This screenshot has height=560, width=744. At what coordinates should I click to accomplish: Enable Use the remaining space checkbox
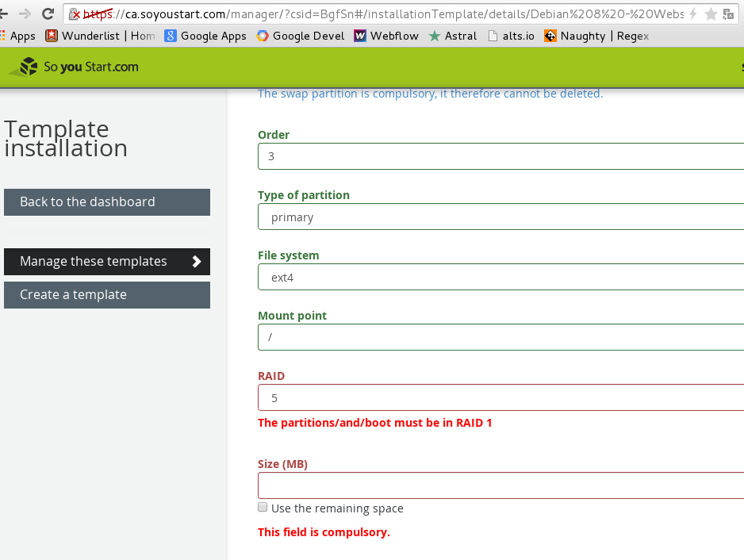tap(263, 508)
